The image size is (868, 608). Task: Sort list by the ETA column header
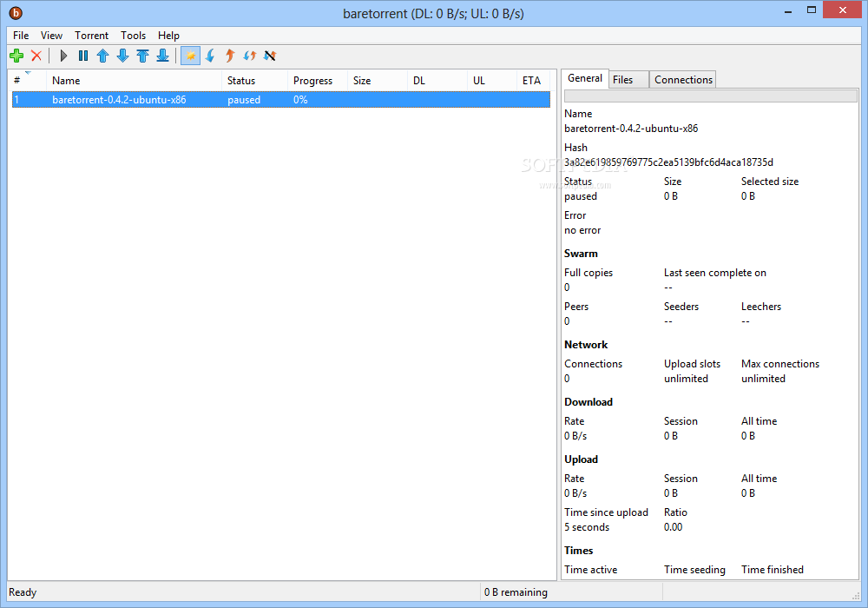534,80
